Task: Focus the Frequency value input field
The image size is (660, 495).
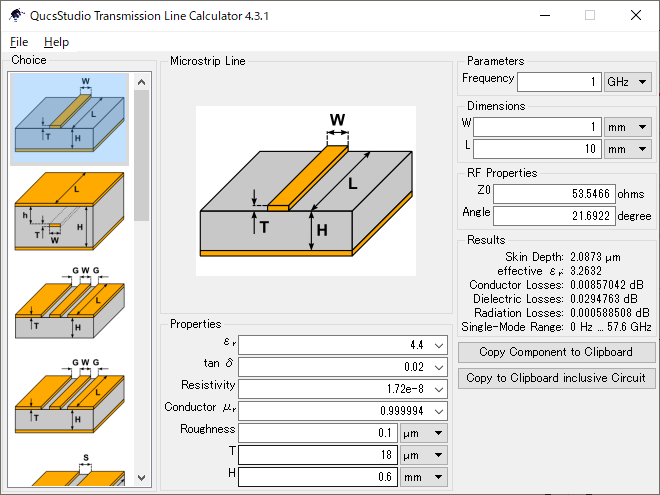Action: tap(558, 82)
